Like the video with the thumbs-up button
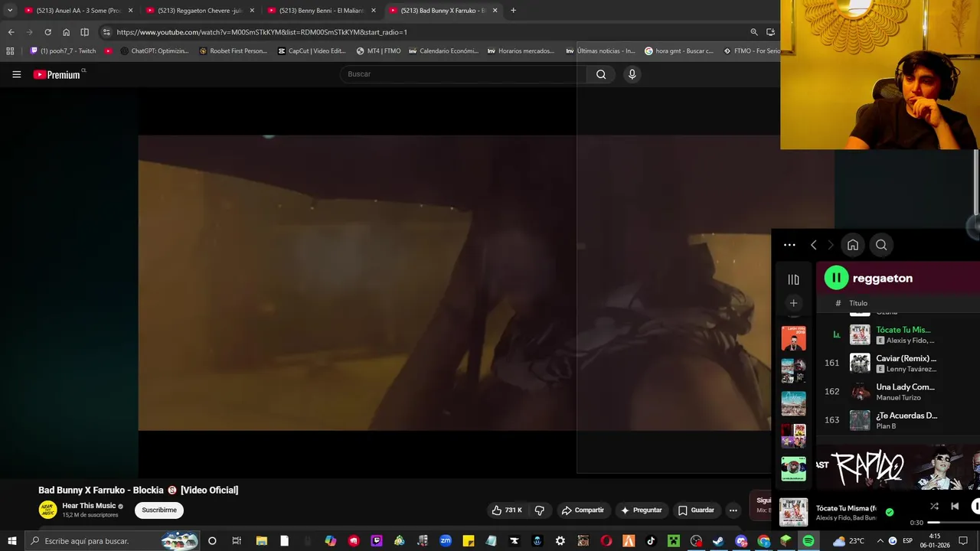This screenshot has width=980, height=551. [x=508, y=510]
